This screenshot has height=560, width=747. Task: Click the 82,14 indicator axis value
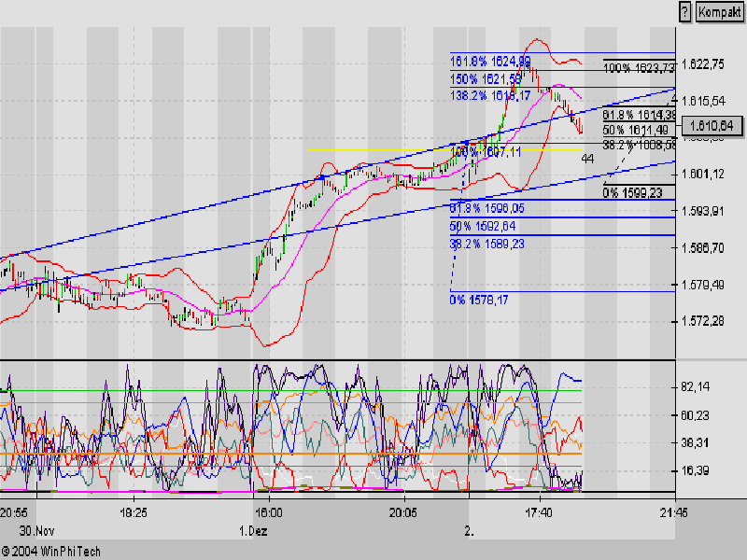coord(695,386)
